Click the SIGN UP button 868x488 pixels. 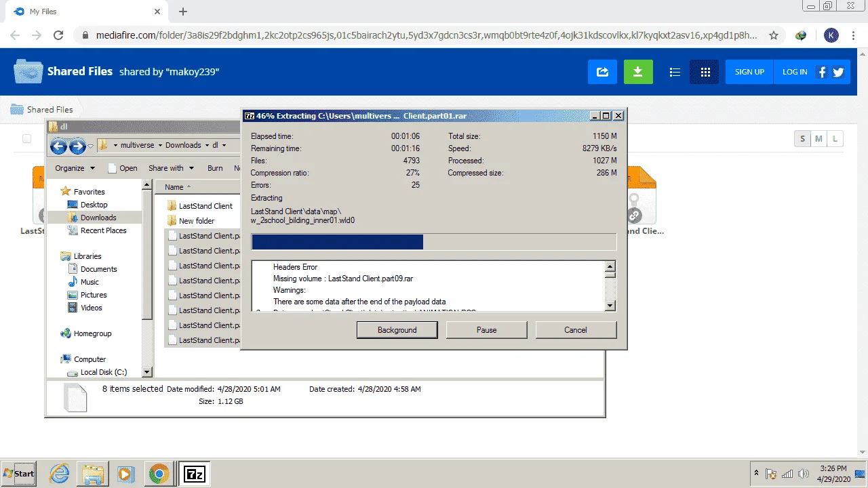tap(749, 72)
